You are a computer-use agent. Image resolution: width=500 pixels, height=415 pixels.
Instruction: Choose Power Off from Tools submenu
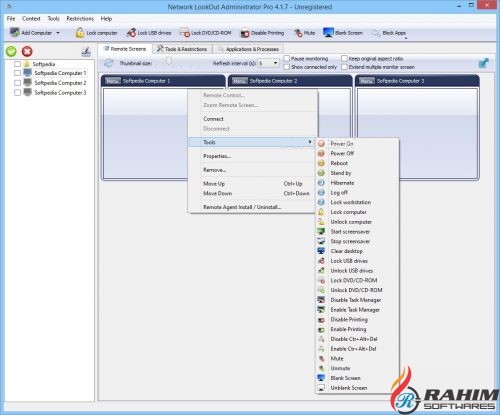(x=357, y=153)
